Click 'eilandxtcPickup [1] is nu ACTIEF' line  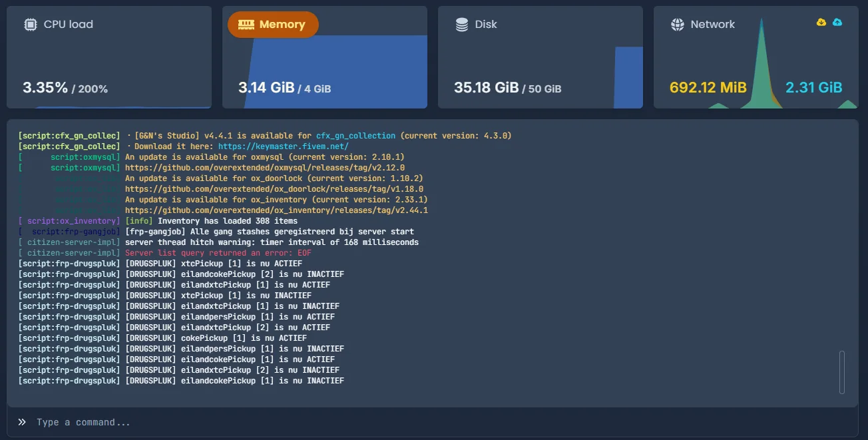(x=228, y=285)
